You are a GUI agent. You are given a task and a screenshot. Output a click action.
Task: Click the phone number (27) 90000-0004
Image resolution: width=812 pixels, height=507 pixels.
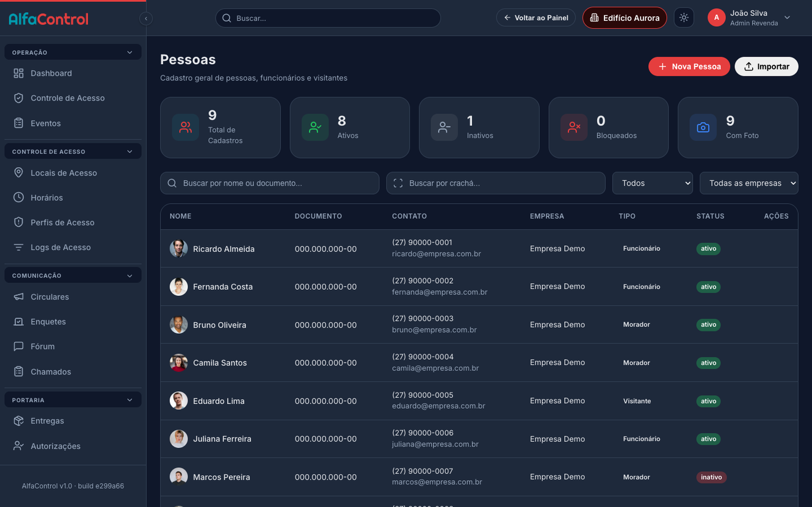(422, 357)
